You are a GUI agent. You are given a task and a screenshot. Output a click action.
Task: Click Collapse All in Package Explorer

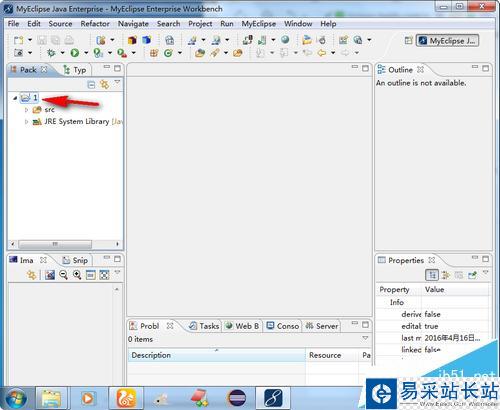[91, 85]
